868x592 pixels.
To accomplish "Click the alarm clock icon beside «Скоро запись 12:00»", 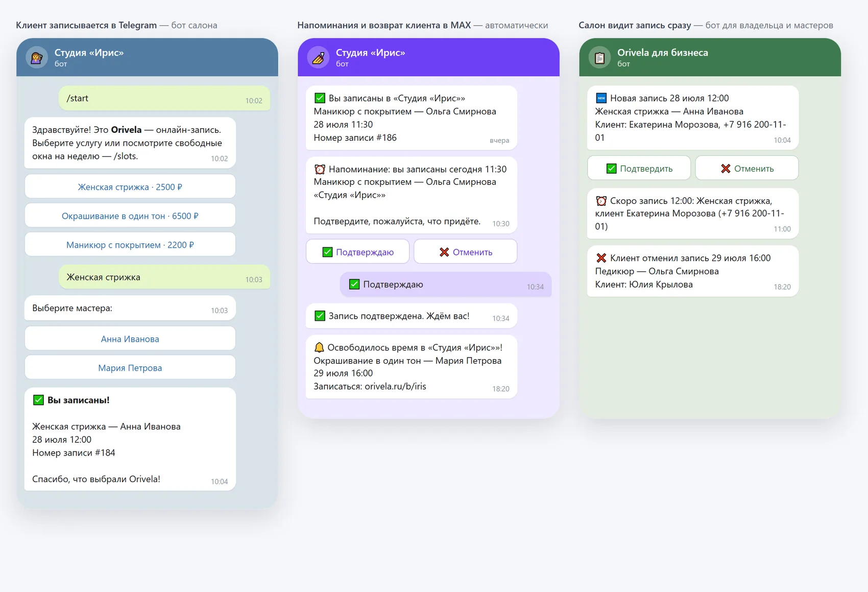I will pyautogui.click(x=601, y=201).
